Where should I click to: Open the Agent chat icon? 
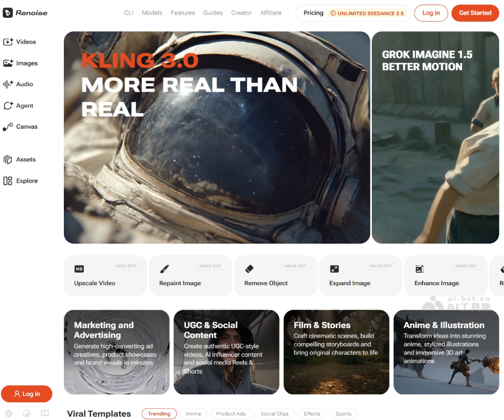point(8,105)
